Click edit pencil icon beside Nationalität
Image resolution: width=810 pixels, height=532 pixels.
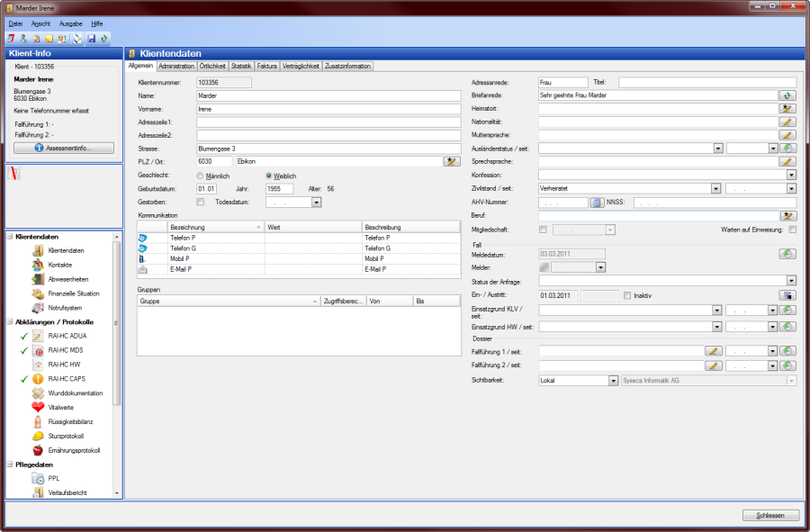(x=788, y=122)
